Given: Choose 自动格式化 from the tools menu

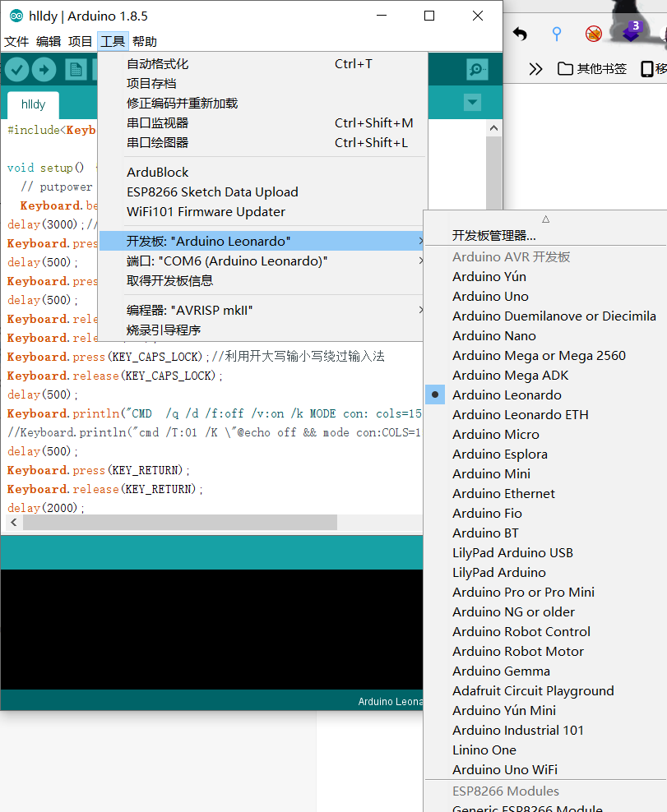Looking at the screenshot, I should [x=262, y=64].
